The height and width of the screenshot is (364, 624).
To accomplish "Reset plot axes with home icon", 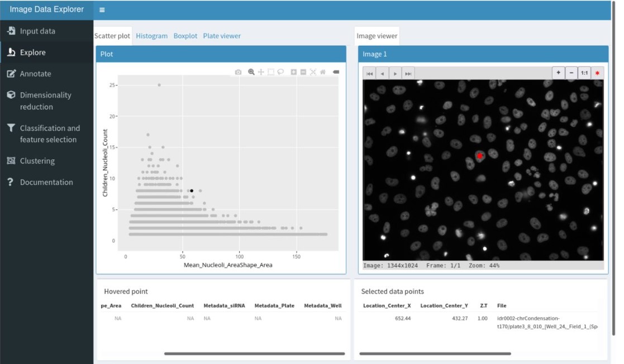I will [322, 72].
